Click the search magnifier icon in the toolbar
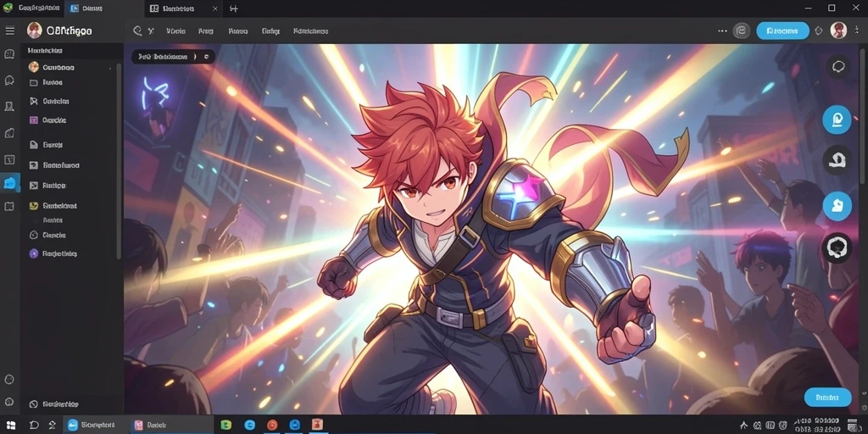The height and width of the screenshot is (434, 868). click(x=137, y=31)
